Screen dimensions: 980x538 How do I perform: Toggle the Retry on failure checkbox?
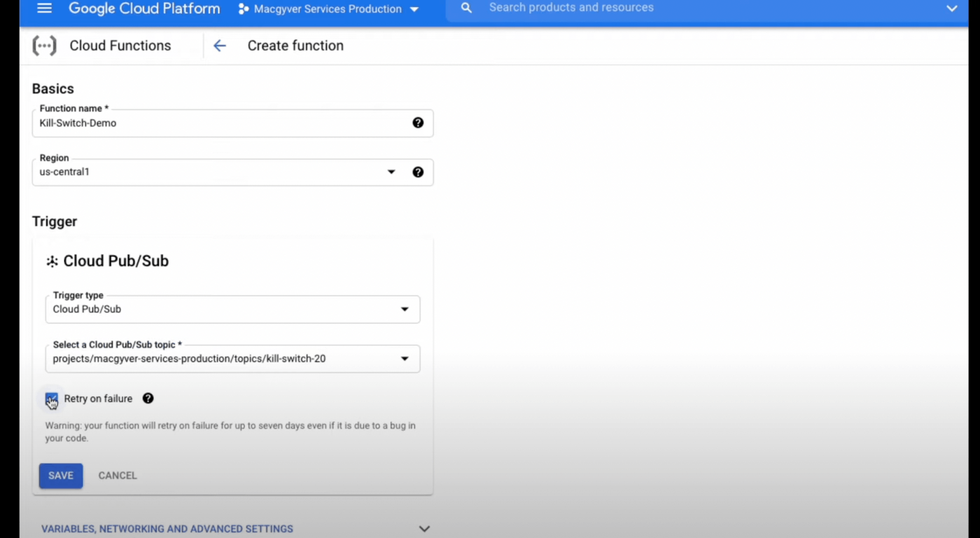[x=52, y=399]
